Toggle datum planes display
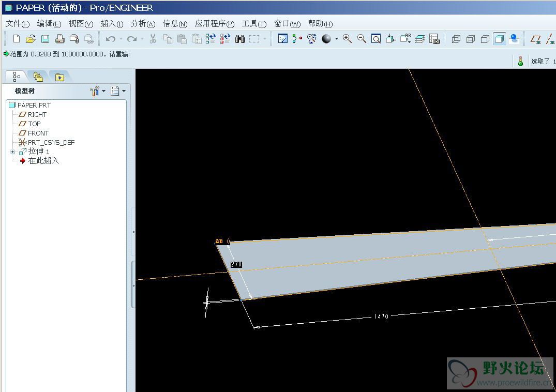The height and width of the screenshot is (392, 556). 536,39
